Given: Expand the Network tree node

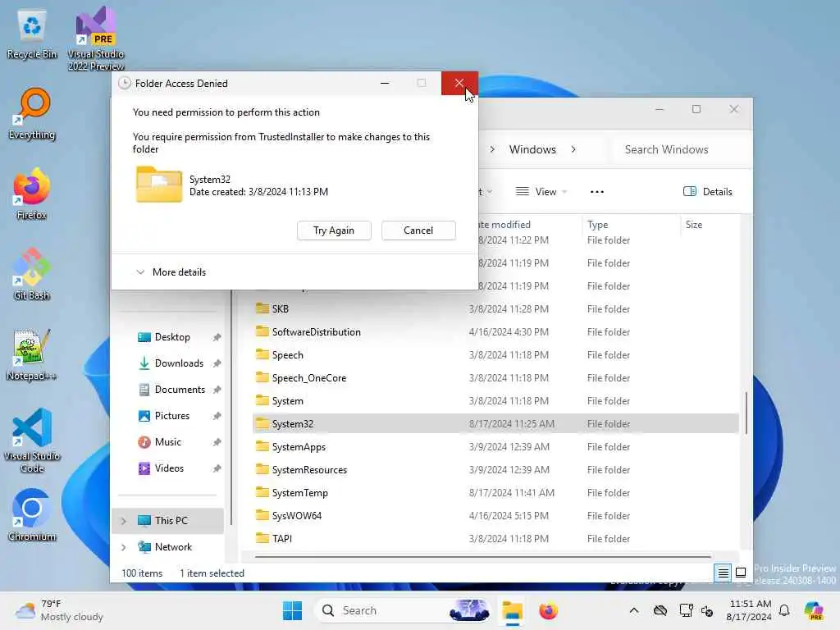Looking at the screenshot, I should click(x=124, y=547).
